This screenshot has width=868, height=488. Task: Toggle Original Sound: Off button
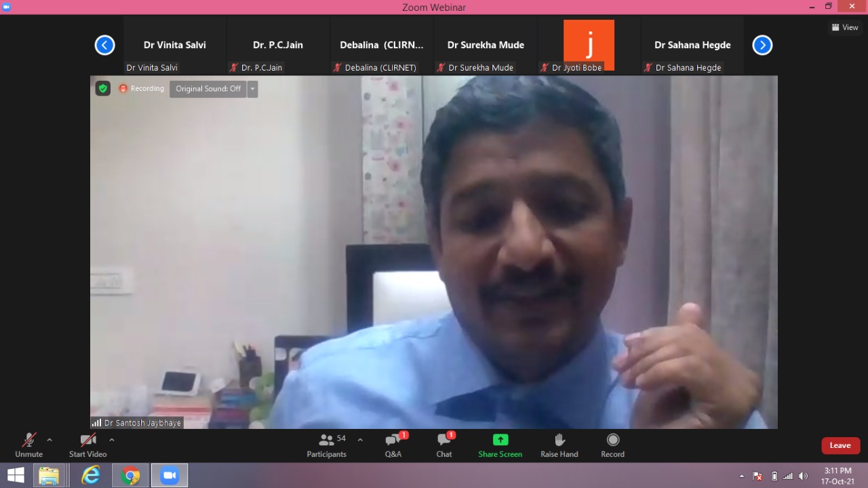208,89
